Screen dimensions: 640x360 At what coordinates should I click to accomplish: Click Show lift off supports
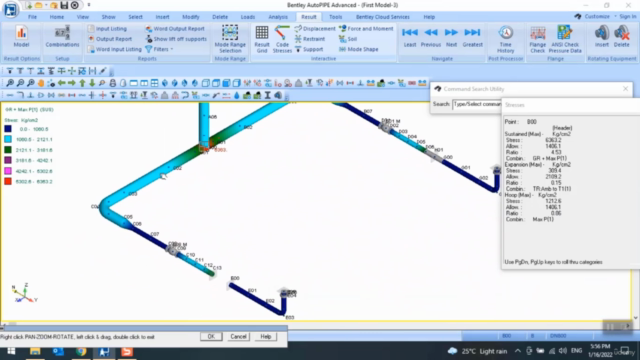pyautogui.click(x=176, y=39)
